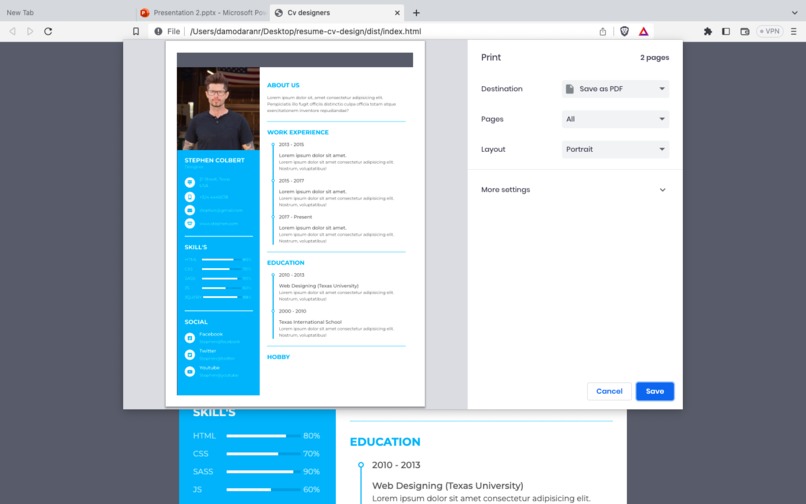Click the Youtube icon in preview
This screenshot has width=806, height=504.
[x=190, y=371]
